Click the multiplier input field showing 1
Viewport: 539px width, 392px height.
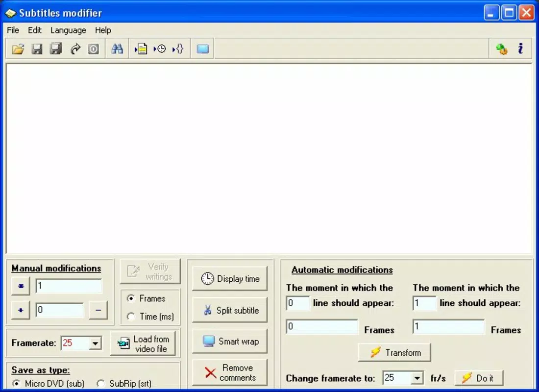tap(69, 286)
